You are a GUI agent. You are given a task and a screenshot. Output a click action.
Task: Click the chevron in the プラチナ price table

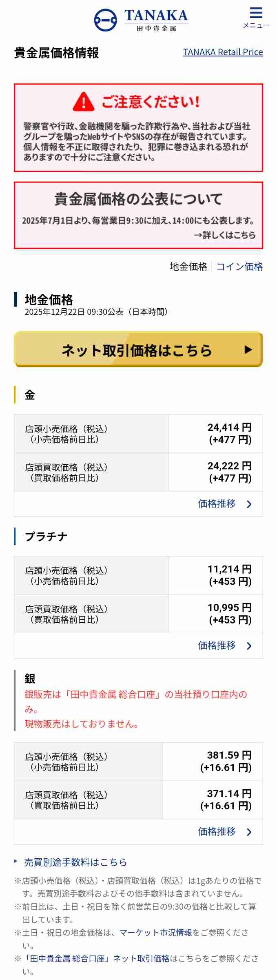click(x=249, y=646)
